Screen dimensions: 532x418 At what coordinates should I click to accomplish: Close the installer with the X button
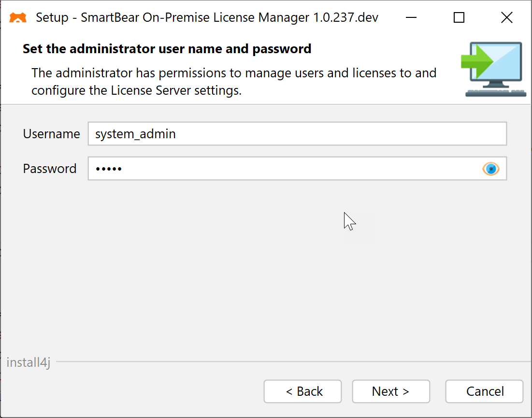506,17
